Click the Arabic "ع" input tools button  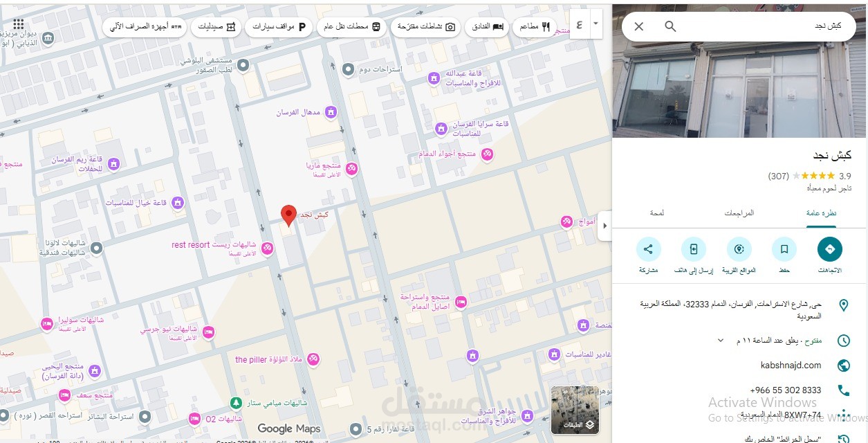(x=579, y=26)
